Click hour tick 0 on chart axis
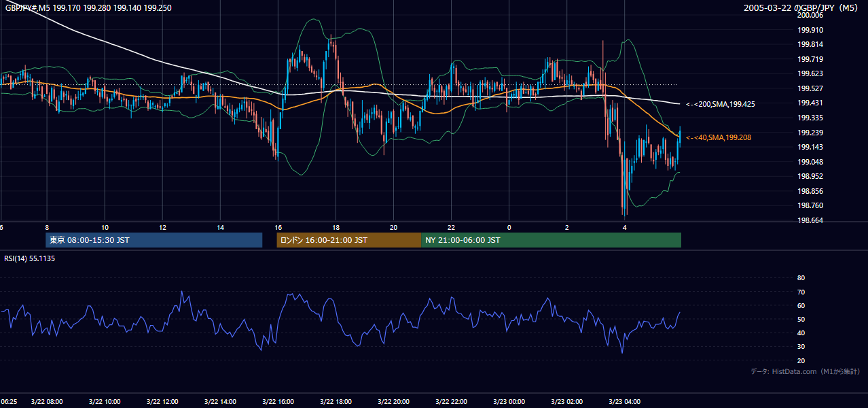 pos(509,227)
